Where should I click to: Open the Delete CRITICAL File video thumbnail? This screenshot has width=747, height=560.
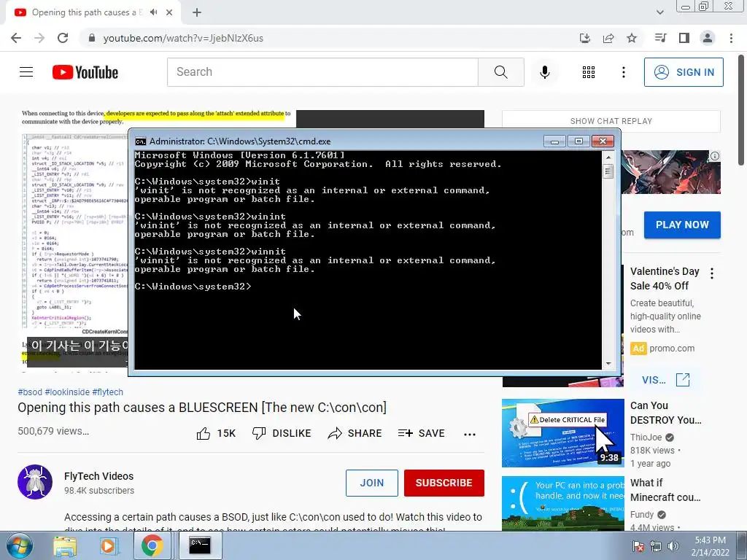562,433
